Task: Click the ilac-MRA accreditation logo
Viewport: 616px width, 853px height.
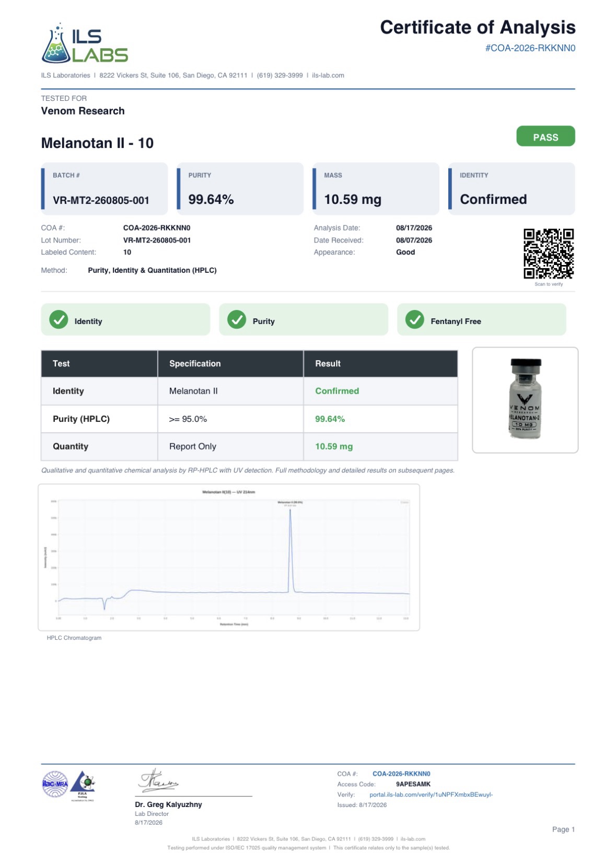Action: click(55, 784)
